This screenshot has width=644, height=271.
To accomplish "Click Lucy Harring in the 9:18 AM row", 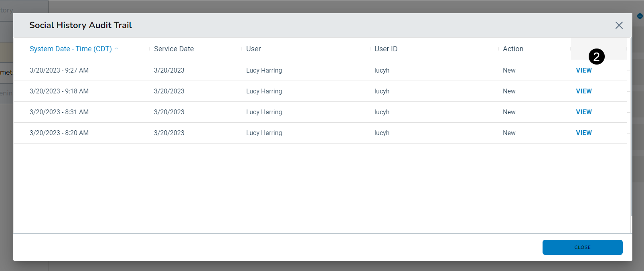I will pyautogui.click(x=264, y=91).
